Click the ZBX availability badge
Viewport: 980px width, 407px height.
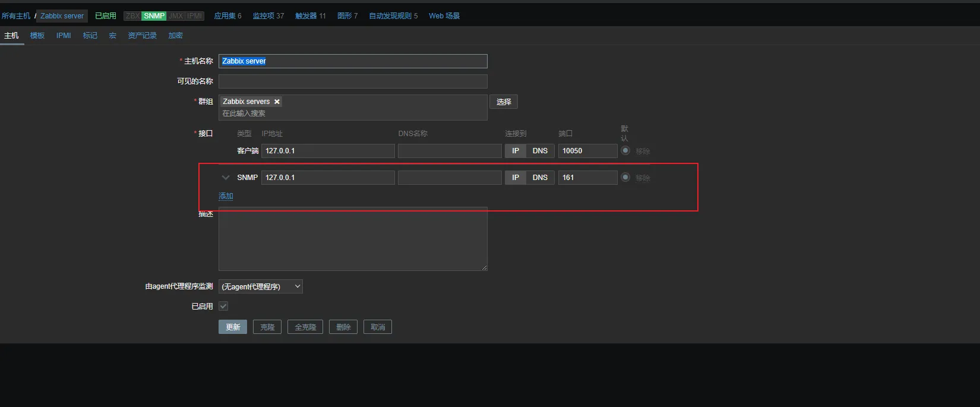coord(132,16)
